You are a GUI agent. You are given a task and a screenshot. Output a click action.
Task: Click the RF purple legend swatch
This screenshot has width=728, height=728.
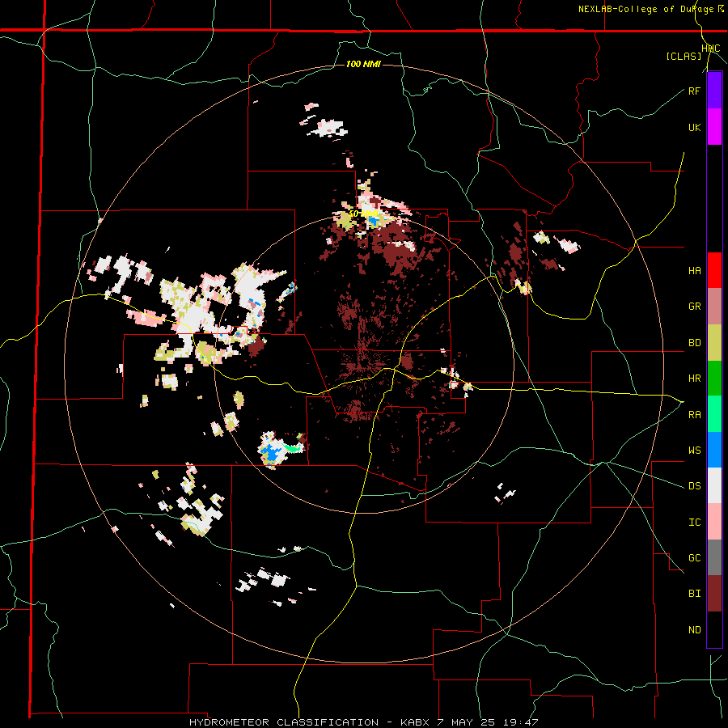tap(714, 91)
